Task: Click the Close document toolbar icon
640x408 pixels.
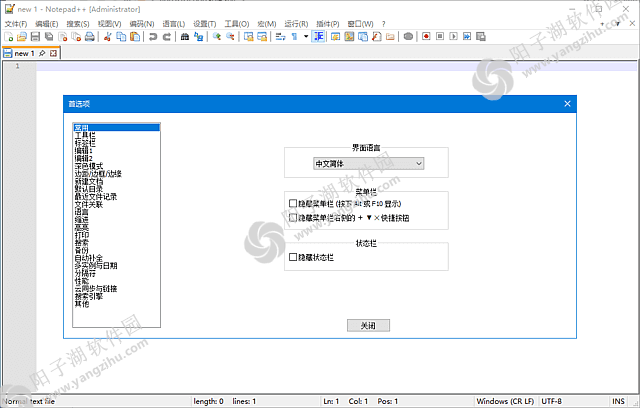Action: coord(62,37)
